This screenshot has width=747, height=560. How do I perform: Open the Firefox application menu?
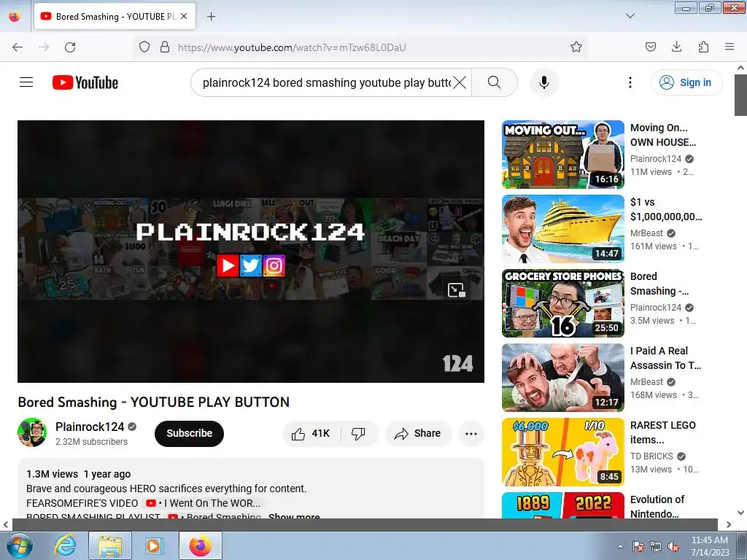tap(729, 47)
